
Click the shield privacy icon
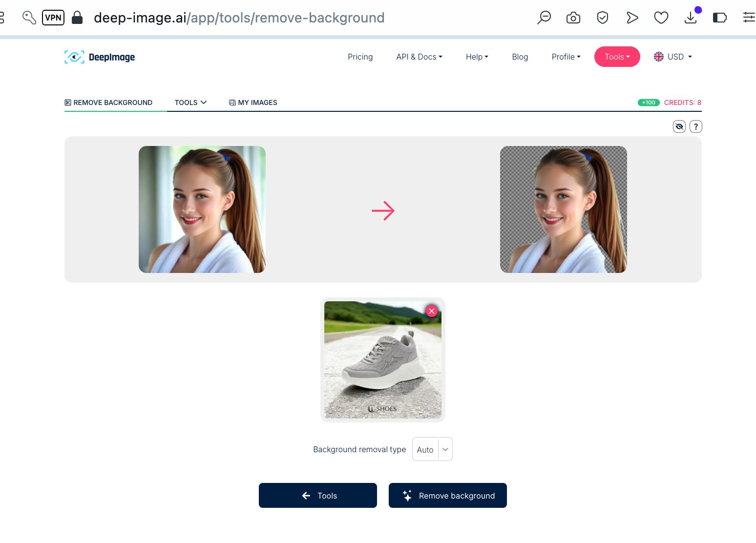click(x=602, y=18)
